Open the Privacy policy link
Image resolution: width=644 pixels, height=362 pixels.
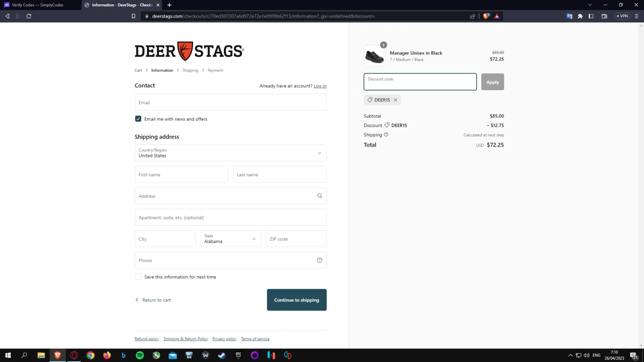pyautogui.click(x=225, y=339)
